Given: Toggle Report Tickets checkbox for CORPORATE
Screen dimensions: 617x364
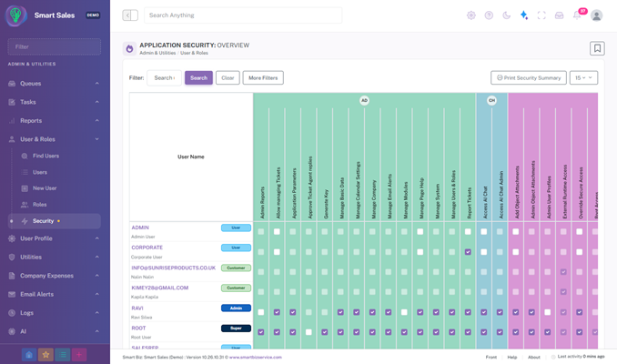Looking at the screenshot, I should click(x=468, y=252).
